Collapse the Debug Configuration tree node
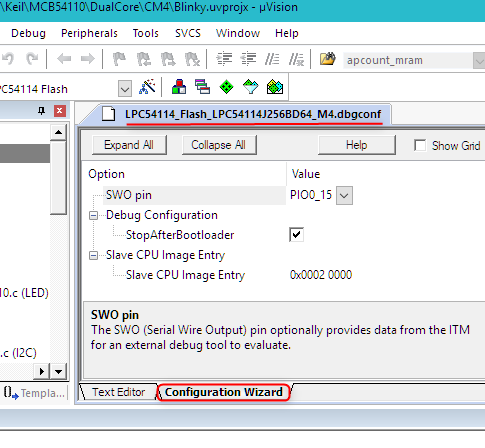485x448 pixels. [x=93, y=215]
